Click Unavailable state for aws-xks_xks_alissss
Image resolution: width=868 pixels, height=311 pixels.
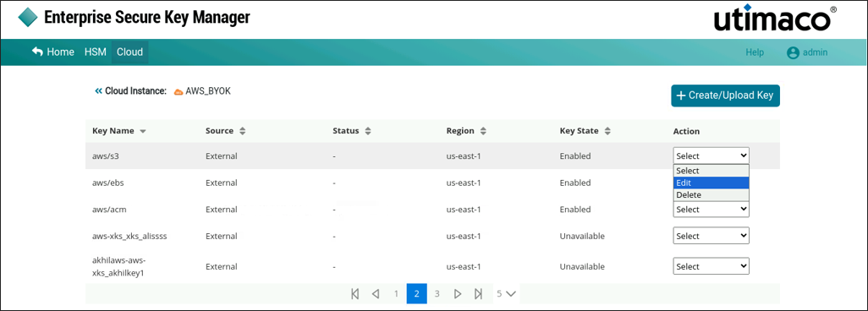pyautogui.click(x=582, y=236)
